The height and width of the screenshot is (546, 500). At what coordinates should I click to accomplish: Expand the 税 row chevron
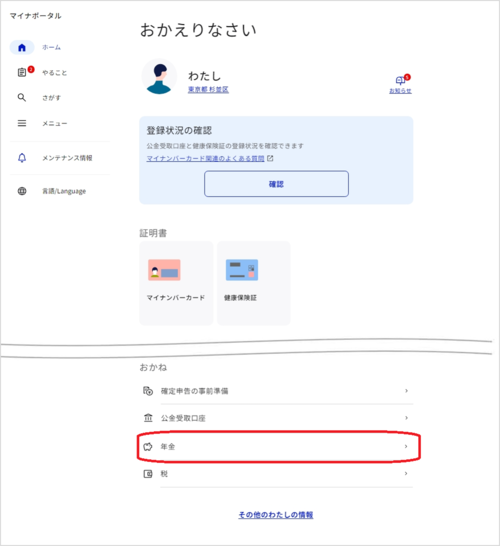[406, 474]
